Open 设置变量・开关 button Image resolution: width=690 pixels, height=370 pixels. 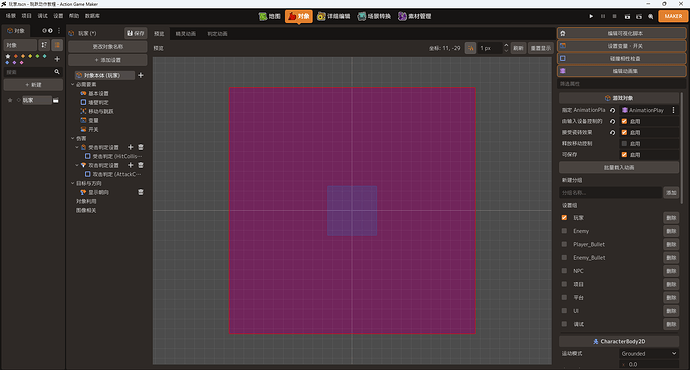click(x=621, y=46)
